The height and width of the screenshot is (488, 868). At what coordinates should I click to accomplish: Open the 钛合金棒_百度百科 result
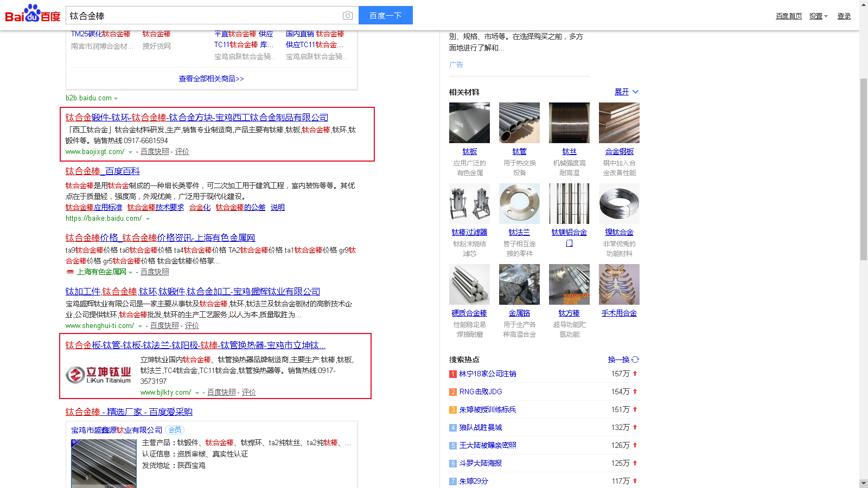[x=103, y=171]
